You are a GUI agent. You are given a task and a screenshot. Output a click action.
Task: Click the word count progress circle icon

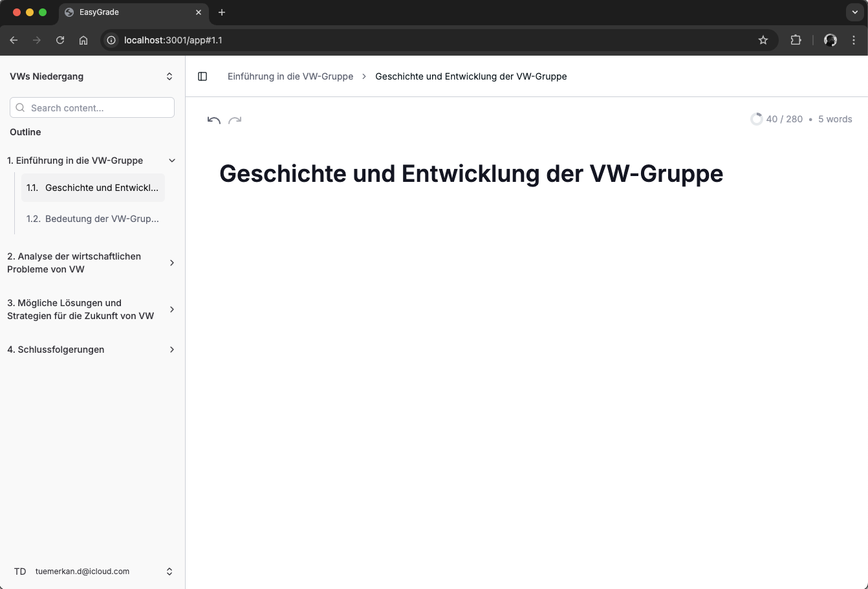coord(757,119)
